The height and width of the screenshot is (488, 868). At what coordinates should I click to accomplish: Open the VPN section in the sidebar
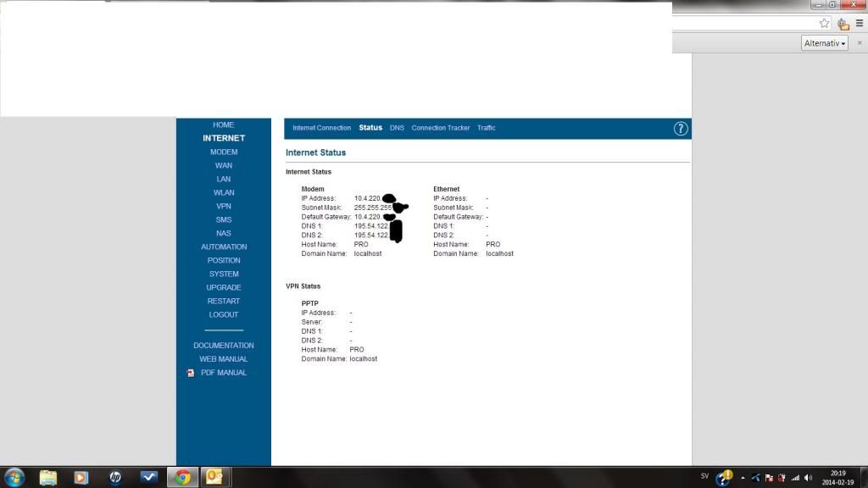[x=224, y=206]
